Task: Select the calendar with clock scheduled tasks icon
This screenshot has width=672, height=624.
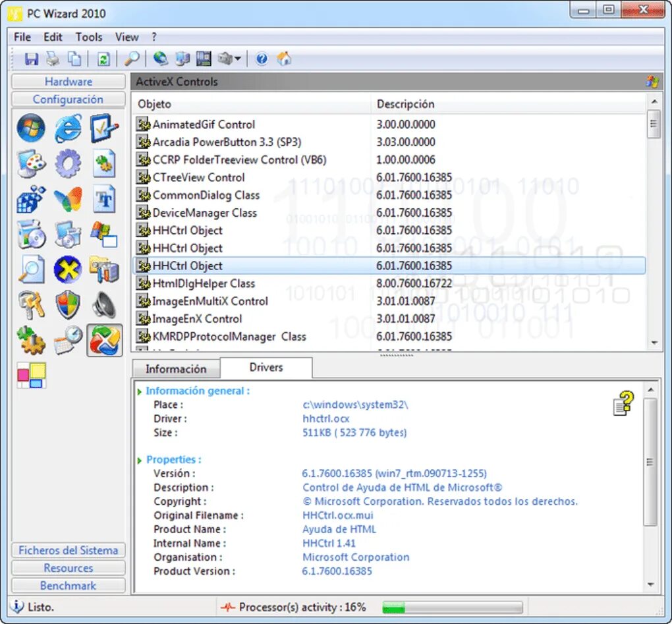Action: (x=68, y=340)
